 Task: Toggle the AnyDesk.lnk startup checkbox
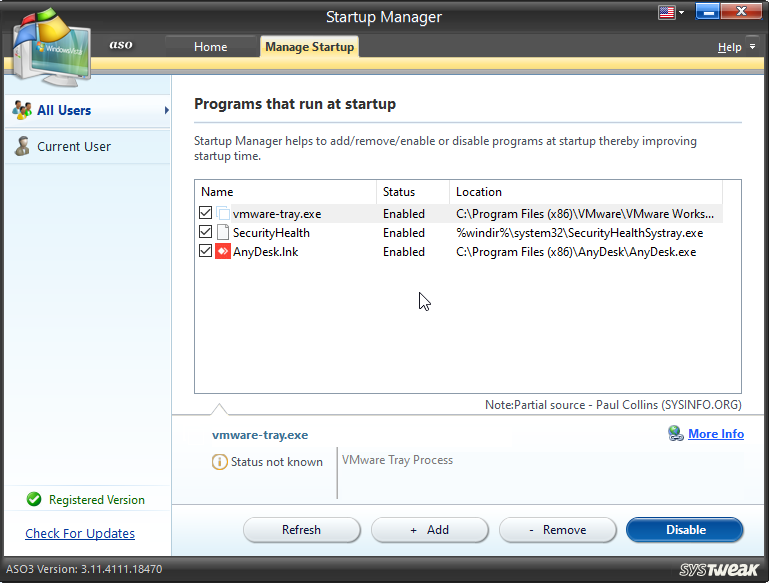pos(206,252)
